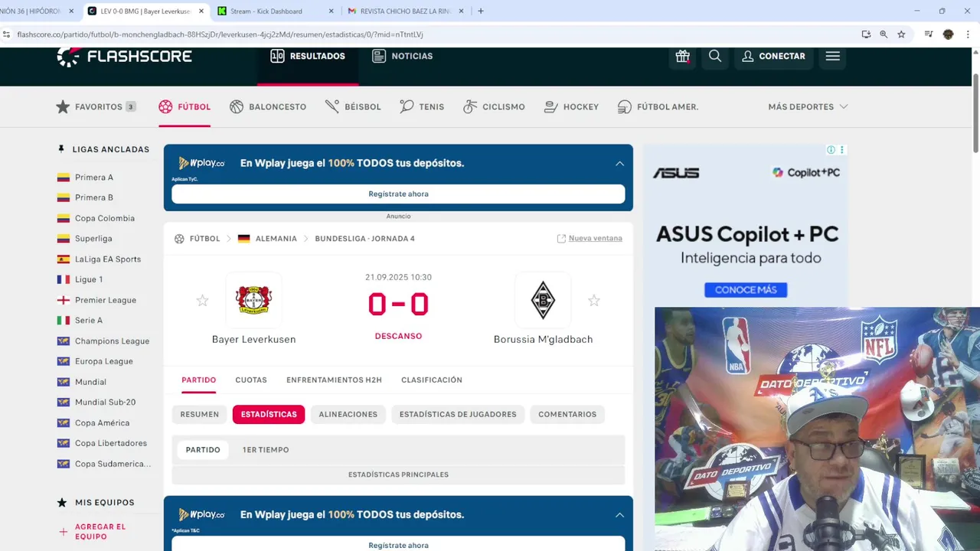980x551 pixels.
Task: Click Bundesliga - Jornada 4 breadcrumb
Action: click(364, 239)
